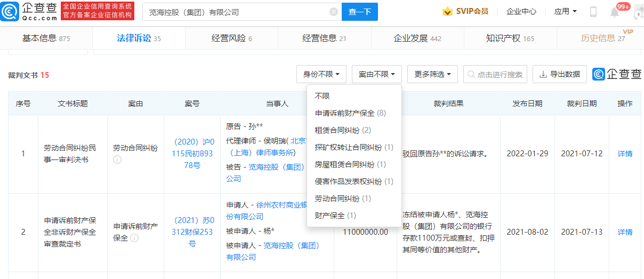The width and height of the screenshot is (644, 279).
Task: Click the 点击进行搜索 input field
Action: point(495,74)
